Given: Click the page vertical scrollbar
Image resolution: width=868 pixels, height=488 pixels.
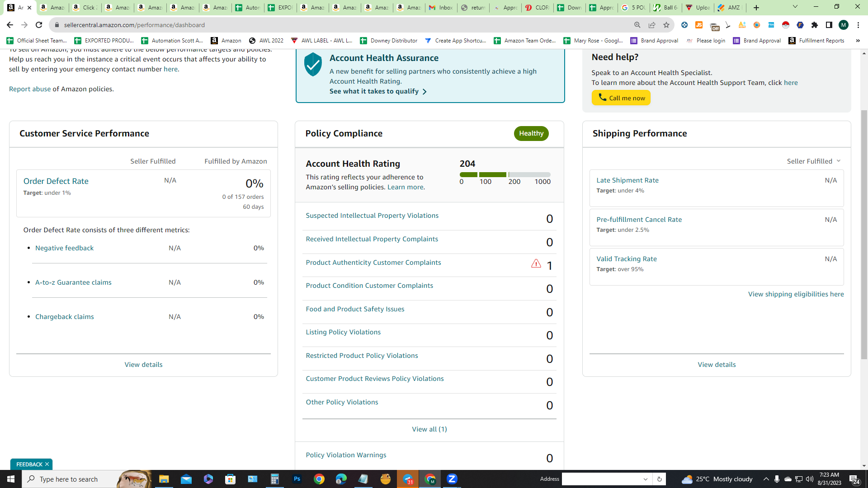Looking at the screenshot, I should click(864, 235).
